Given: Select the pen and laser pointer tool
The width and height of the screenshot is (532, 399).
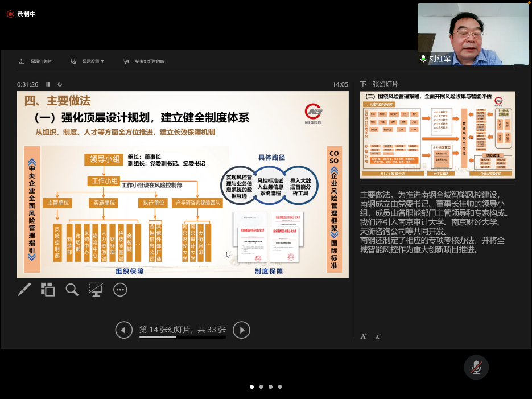Looking at the screenshot, I should pos(24,290).
